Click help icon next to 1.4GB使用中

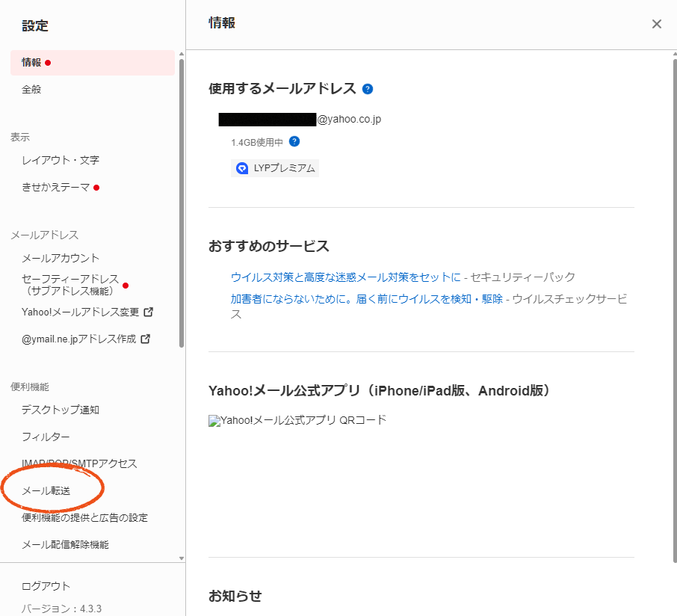coord(294,141)
